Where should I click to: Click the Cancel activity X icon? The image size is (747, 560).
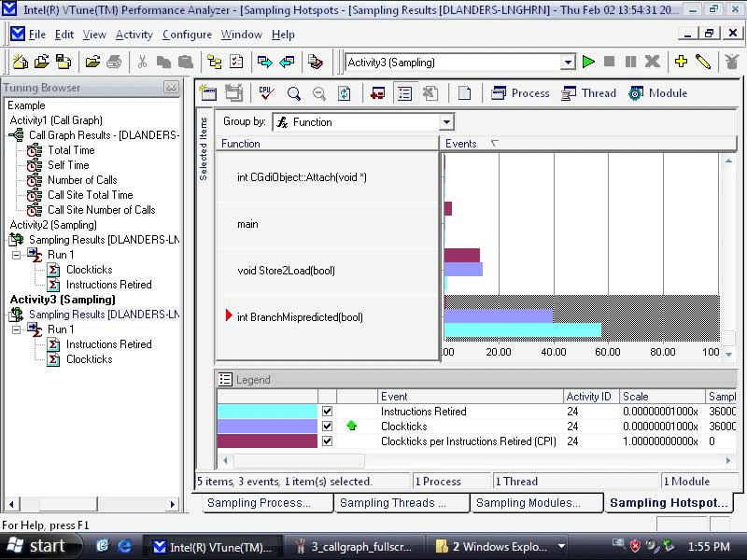coord(652,62)
